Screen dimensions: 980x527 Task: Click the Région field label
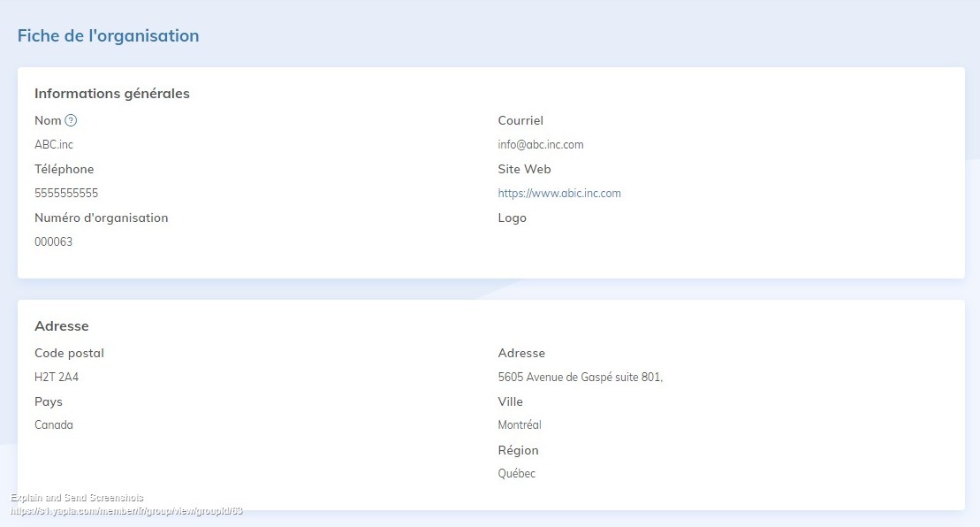point(518,451)
